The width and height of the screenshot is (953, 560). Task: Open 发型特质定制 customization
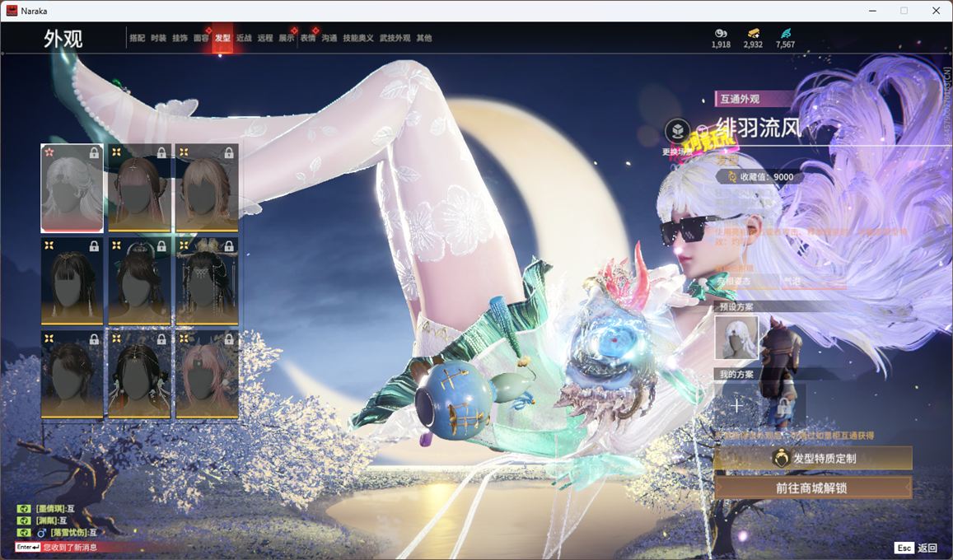(x=813, y=458)
